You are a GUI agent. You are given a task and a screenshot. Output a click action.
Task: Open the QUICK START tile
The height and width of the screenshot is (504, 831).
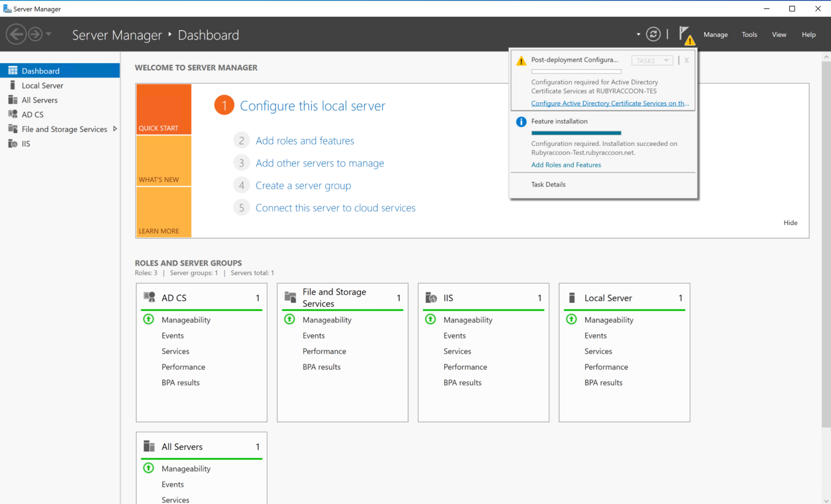pos(164,109)
